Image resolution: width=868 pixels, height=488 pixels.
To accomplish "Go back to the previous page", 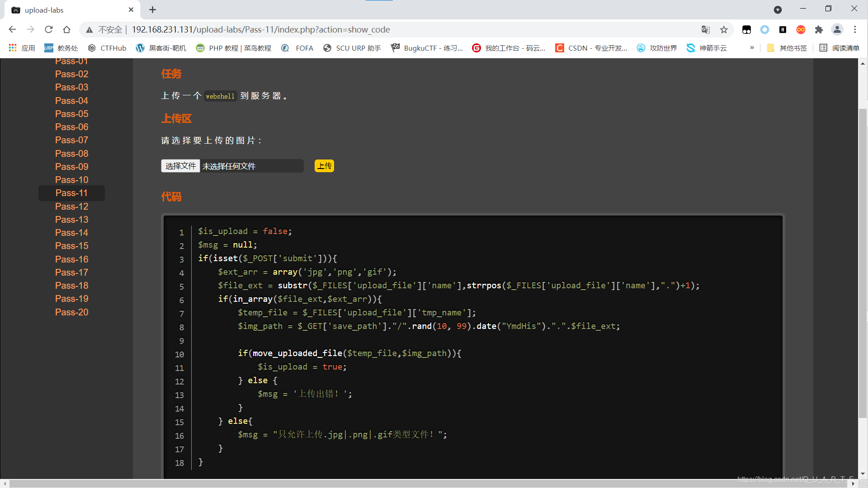I will coord(13,29).
